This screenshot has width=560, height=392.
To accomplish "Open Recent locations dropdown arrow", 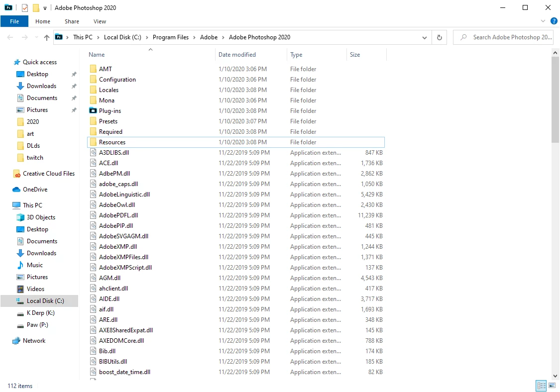I will pyautogui.click(x=36, y=37).
